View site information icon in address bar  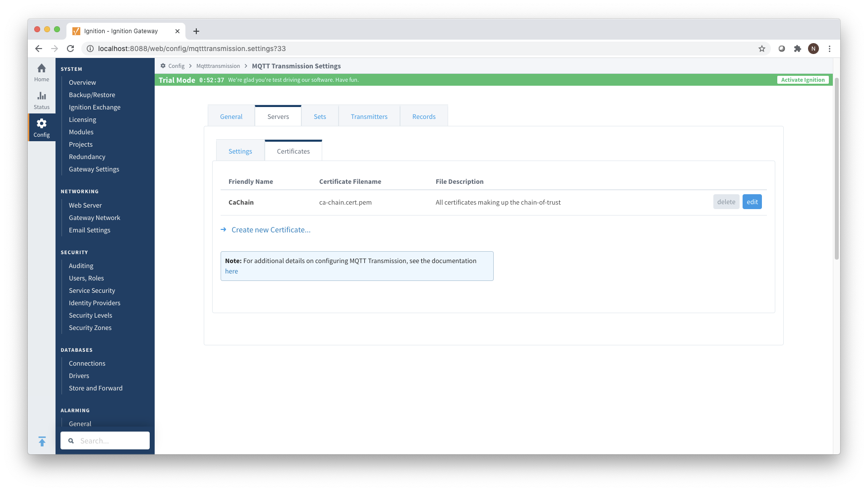(90, 49)
